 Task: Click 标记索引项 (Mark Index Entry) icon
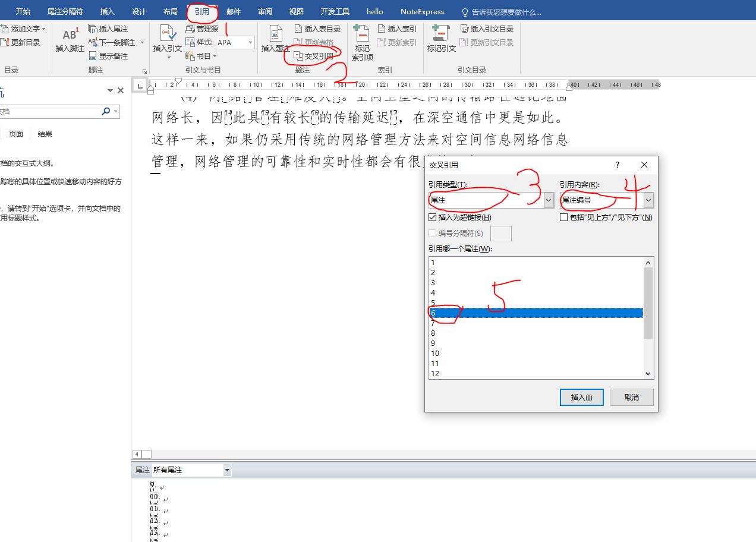(362, 34)
